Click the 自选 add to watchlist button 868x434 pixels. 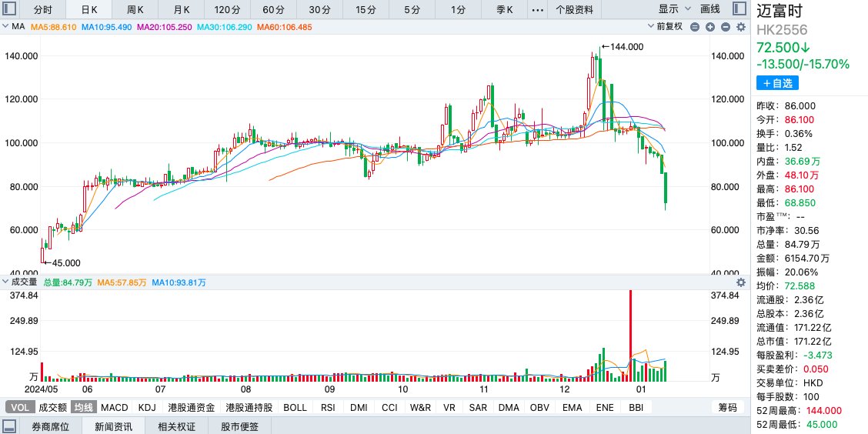tap(777, 83)
